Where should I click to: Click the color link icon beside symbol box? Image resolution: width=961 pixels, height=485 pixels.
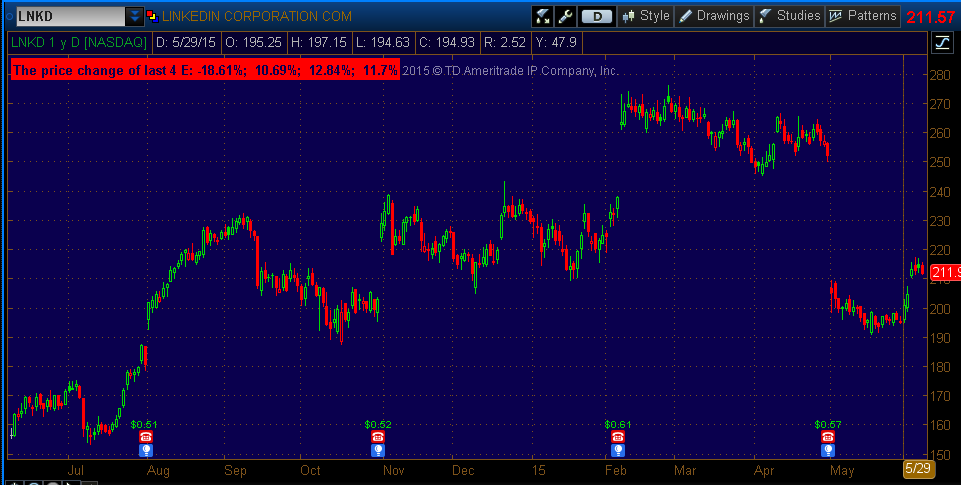[151, 16]
